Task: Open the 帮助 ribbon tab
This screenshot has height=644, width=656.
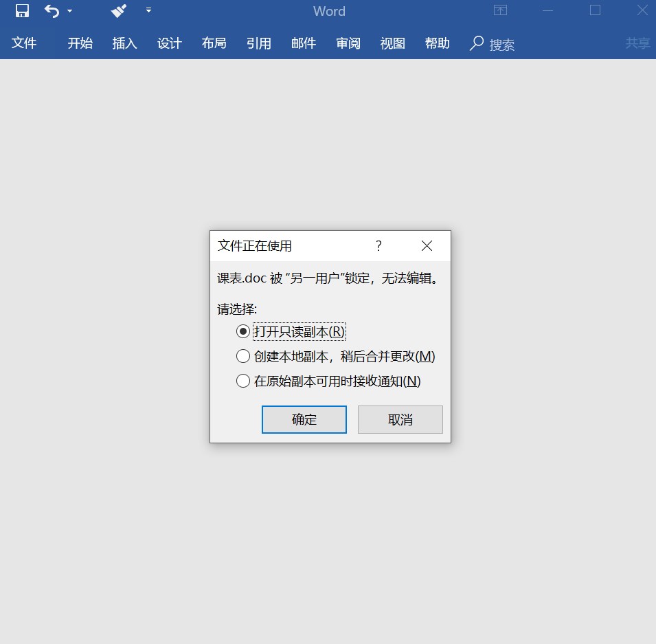Action: (437, 43)
